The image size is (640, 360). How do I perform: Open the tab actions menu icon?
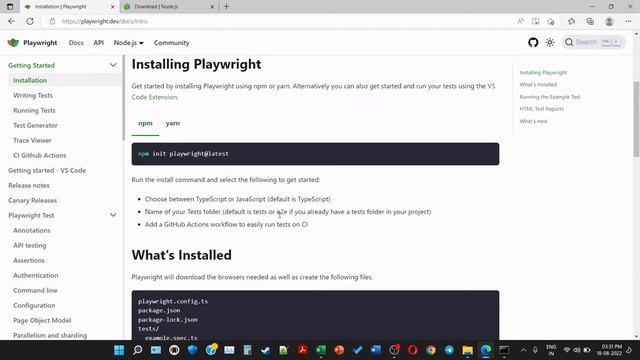point(10,7)
